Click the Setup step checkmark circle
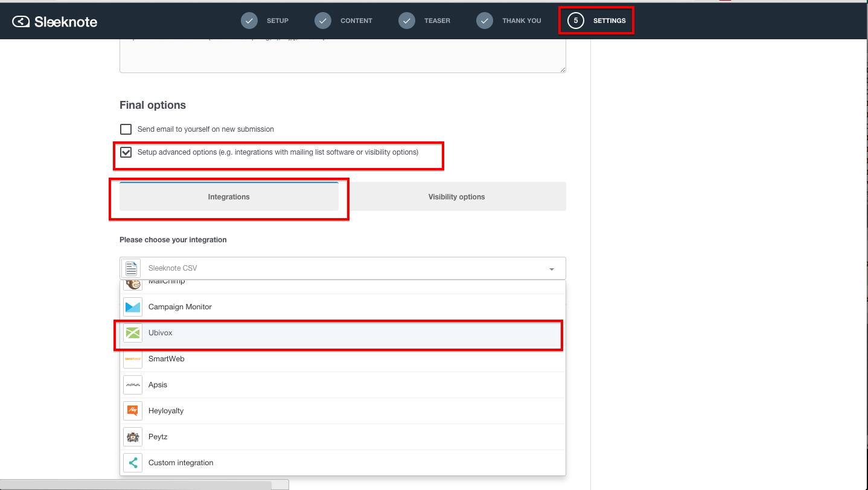The image size is (868, 490). pos(249,21)
